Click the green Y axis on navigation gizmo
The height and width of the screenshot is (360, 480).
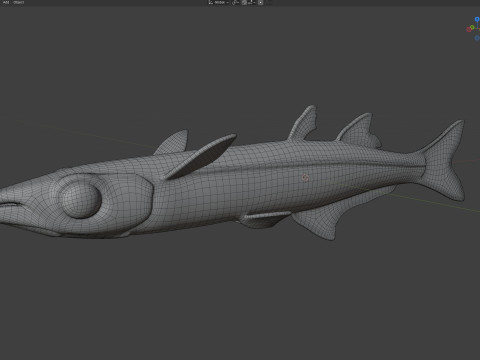coord(472,27)
